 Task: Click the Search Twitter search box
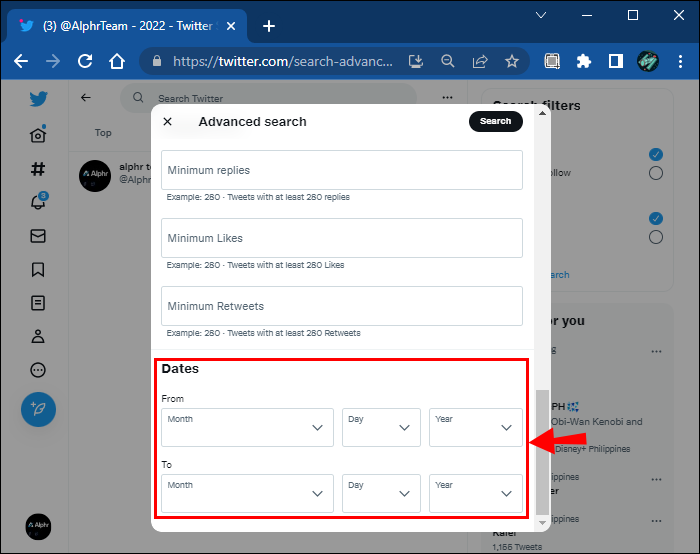268,97
